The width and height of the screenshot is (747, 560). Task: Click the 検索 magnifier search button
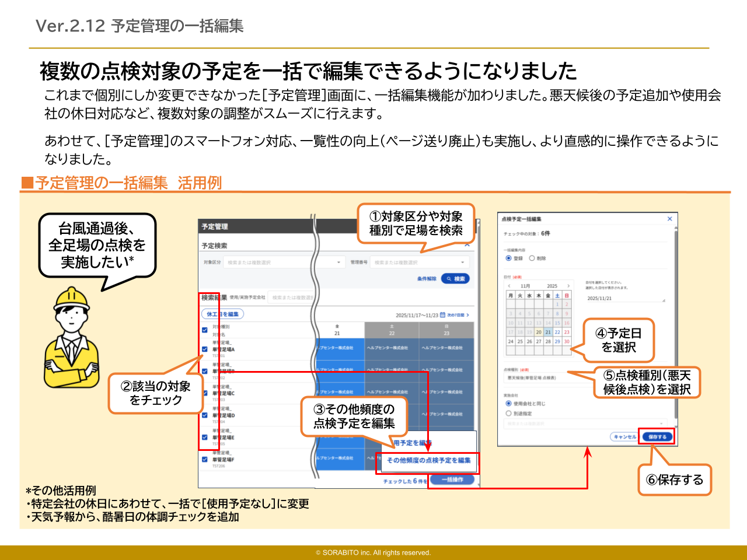coord(455,279)
